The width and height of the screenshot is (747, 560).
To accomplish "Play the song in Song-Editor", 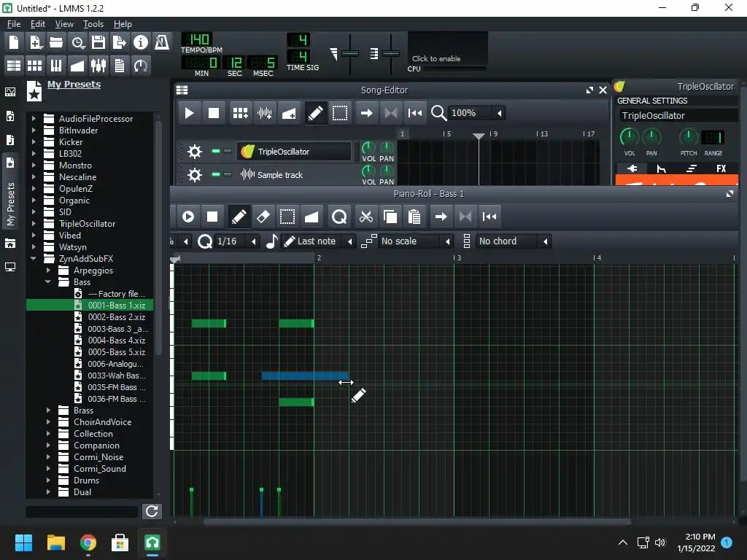I will 189,113.
